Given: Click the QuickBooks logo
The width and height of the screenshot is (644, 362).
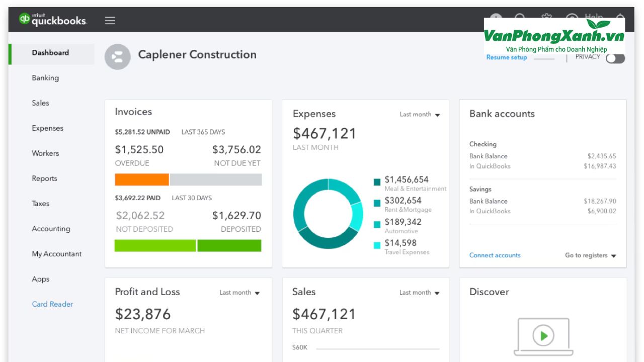Looking at the screenshot, I should pos(53,20).
